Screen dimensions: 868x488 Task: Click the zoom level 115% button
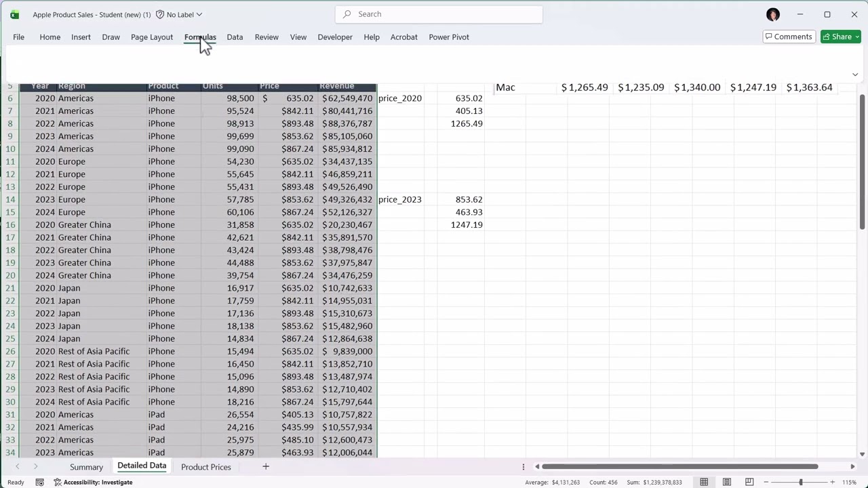[x=850, y=482]
